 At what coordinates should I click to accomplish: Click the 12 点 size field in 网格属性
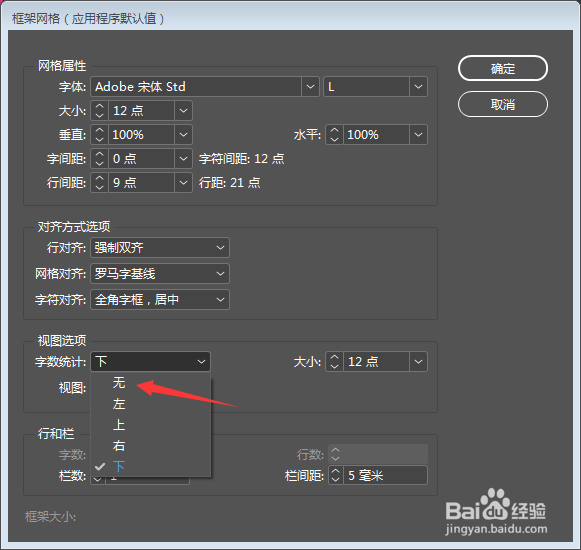[141, 110]
